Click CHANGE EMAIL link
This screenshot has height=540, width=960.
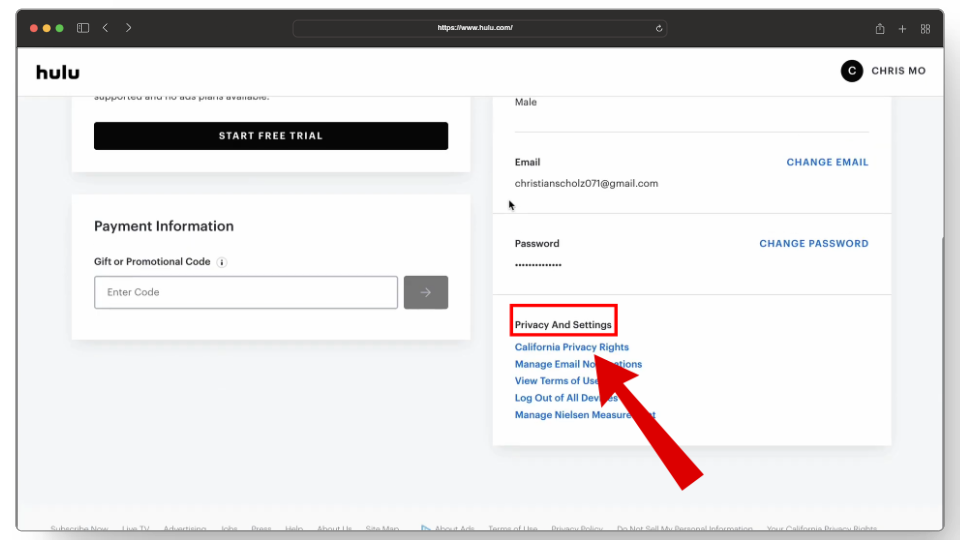tap(827, 162)
